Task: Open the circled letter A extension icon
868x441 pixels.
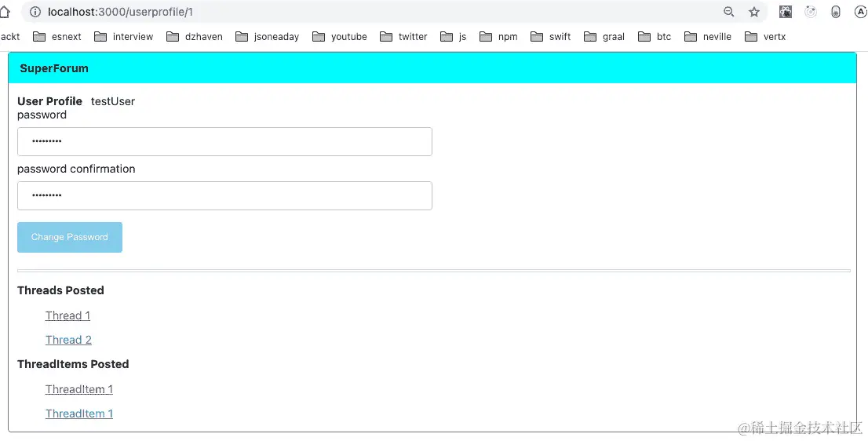Action: click(x=861, y=12)
